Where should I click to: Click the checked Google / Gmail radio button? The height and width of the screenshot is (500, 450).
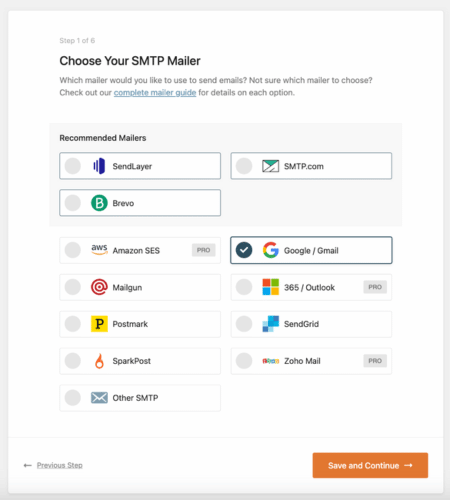pyautogui.click(x=244, y=250)
